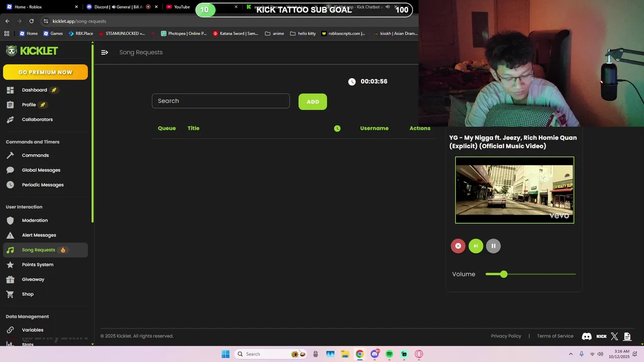Click the red remove song button
The height and width of the screenshot is (362, 644).
click(x=458, y=246)
